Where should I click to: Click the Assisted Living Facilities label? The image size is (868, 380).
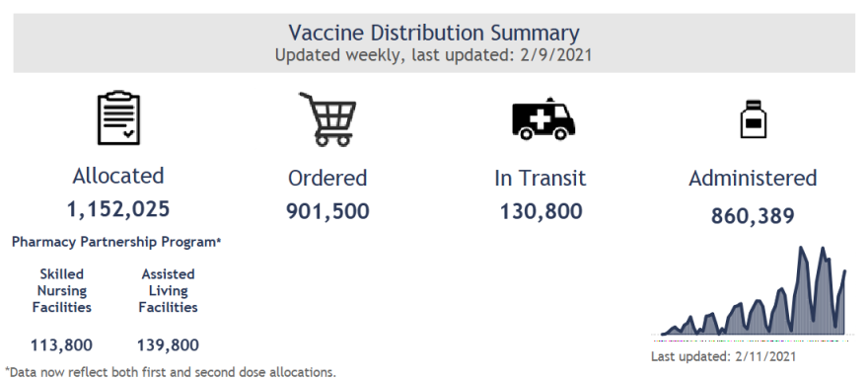click(x=169, y=291)
